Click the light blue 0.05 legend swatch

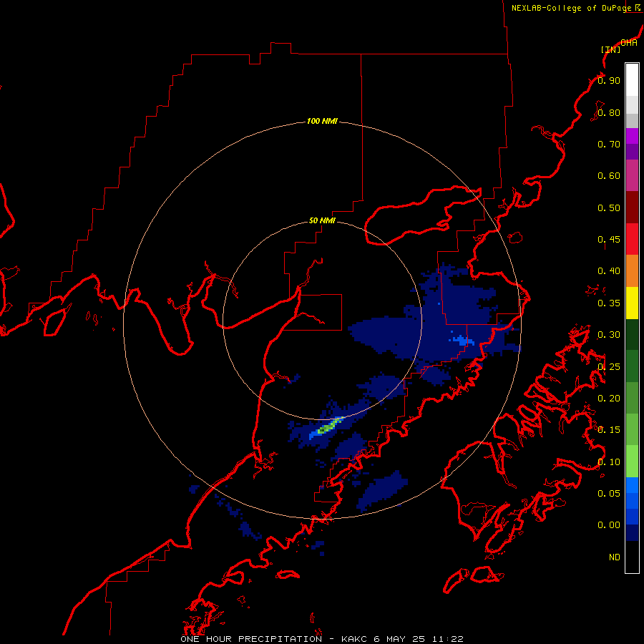coord(632,485)
